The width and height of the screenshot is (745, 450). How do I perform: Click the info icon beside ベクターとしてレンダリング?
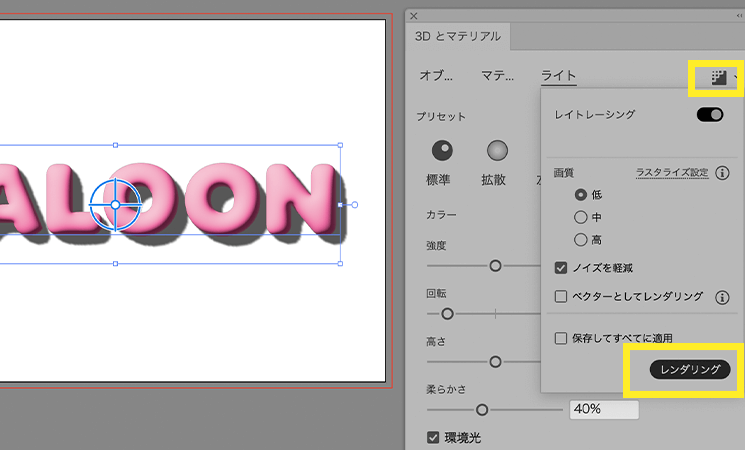[722, 297]
